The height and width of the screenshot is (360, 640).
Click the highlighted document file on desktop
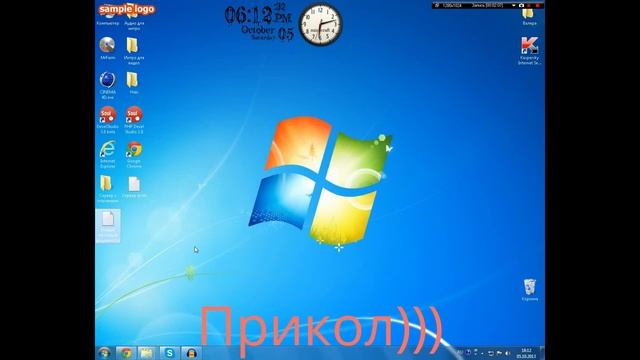coord(108,226)
